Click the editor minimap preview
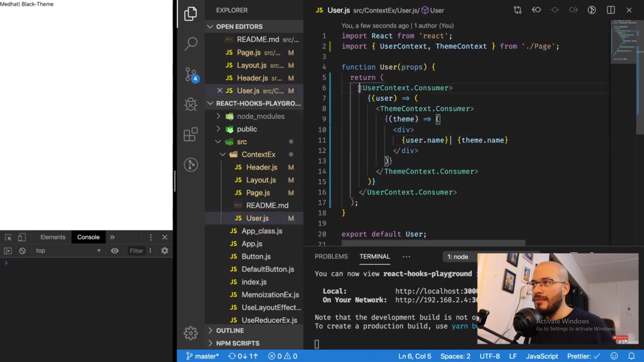 tap(623, 42)
